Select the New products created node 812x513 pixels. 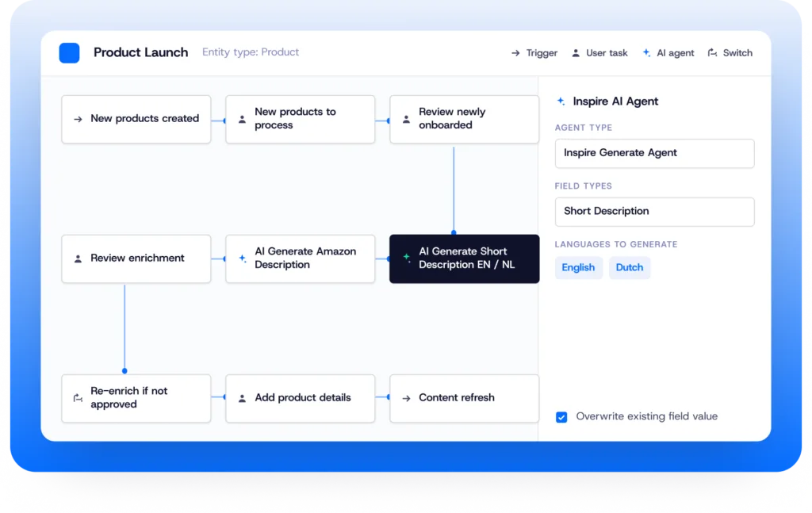point(136,119)
